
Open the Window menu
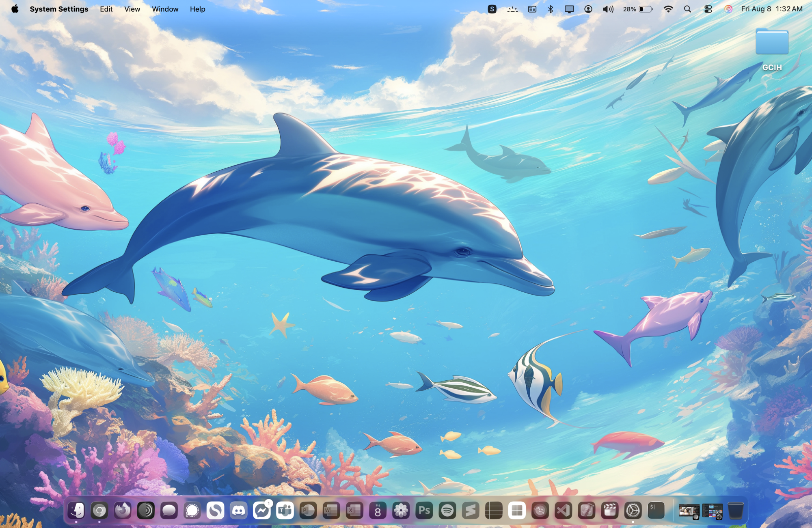tap(165, 9)
